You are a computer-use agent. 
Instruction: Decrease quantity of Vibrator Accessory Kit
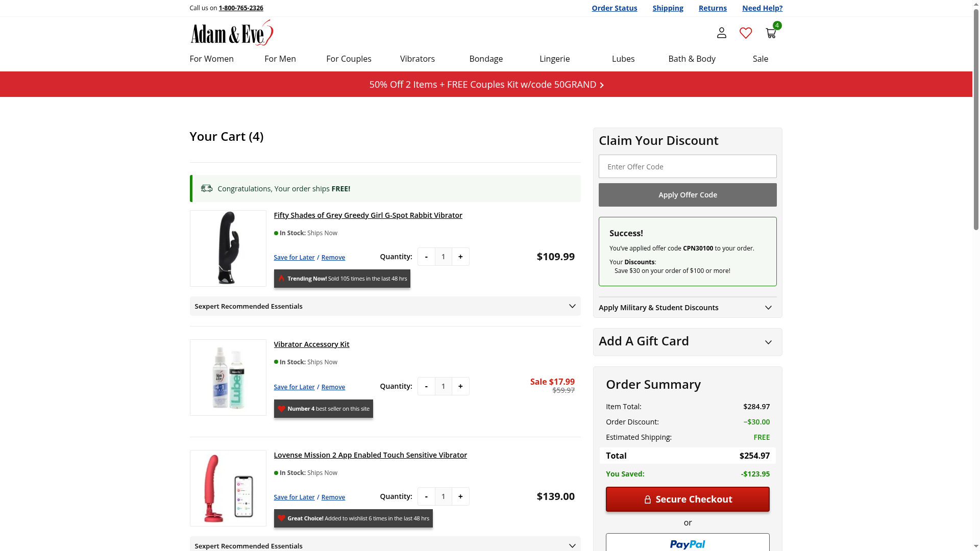click(426, 386)
